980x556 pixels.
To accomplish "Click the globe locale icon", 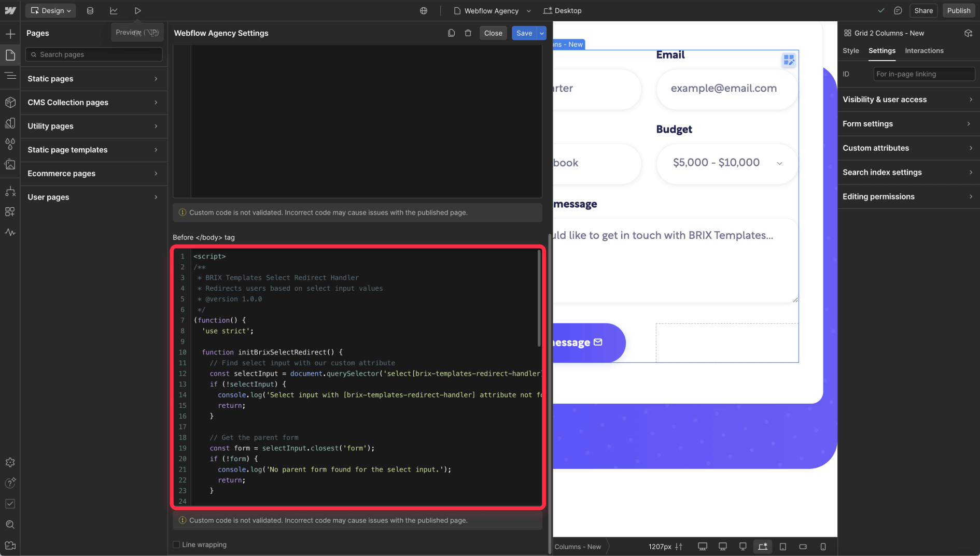I will 424,10.
